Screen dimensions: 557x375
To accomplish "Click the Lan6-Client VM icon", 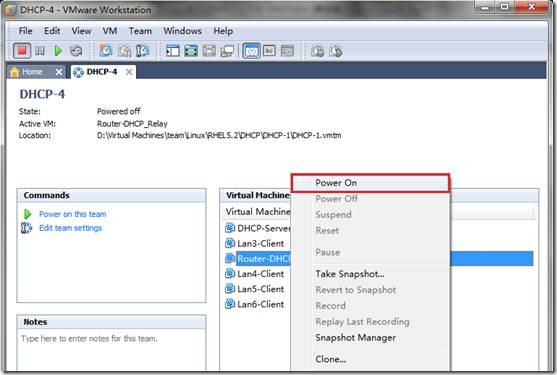I will 230,304.
